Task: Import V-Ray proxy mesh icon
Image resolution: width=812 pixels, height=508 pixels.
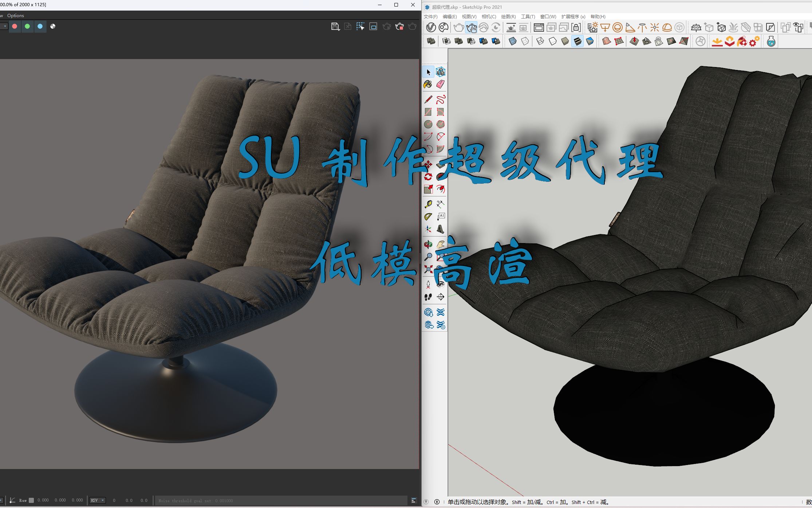Action: pyautogui.click(x=721, y=27)
